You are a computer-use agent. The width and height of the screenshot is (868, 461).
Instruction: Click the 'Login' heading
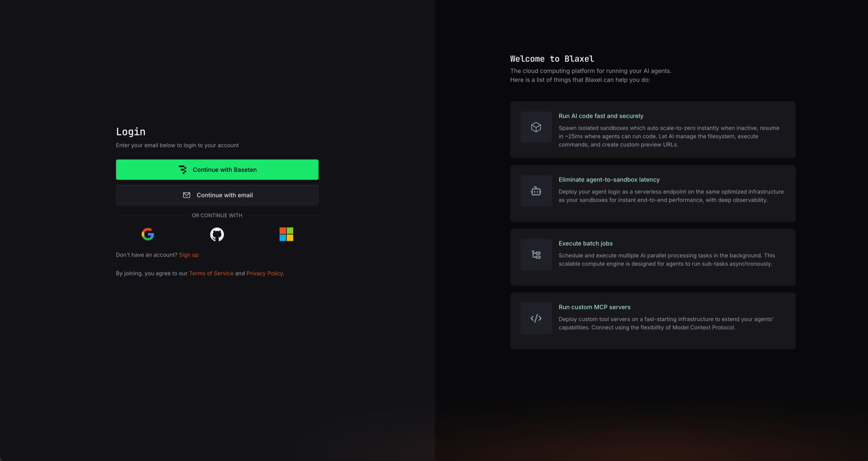[131, 132]
